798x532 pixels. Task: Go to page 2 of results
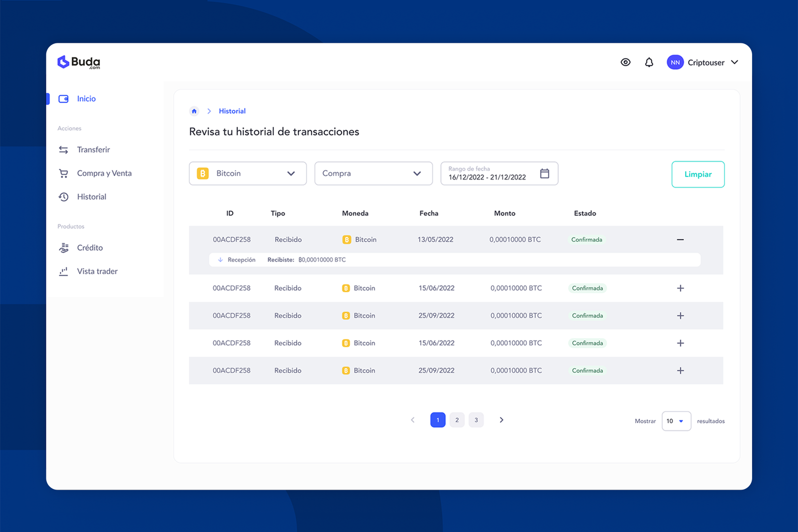tap(457, 420)
